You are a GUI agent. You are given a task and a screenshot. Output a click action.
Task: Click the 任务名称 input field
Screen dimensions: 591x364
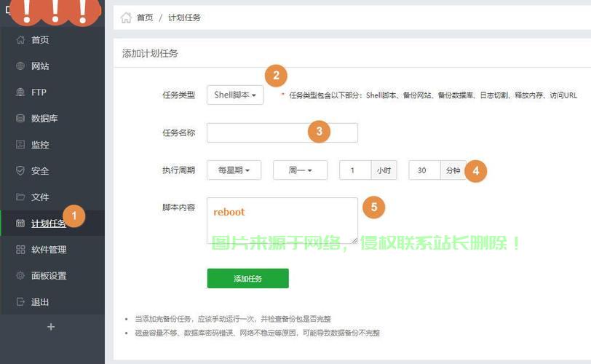tap(282, 132)
